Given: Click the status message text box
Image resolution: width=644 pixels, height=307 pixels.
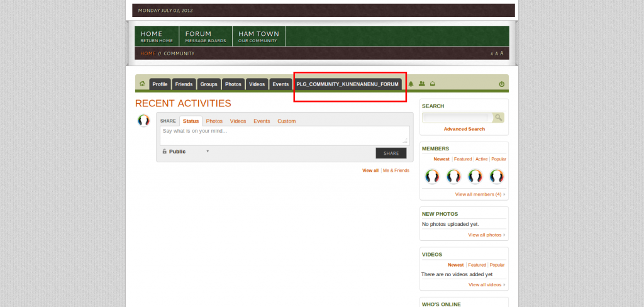Looking at the screenshot, I should click(284, 135).
